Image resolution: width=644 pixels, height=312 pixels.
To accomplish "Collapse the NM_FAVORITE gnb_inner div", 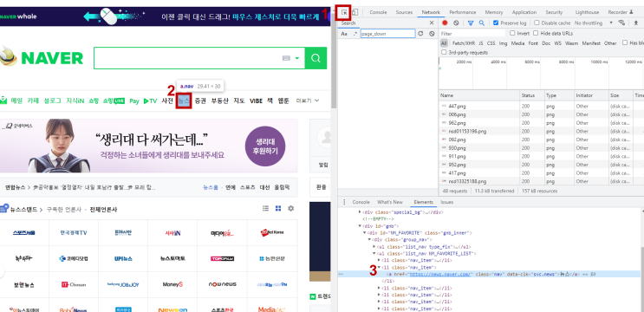I will click(364, 233).
